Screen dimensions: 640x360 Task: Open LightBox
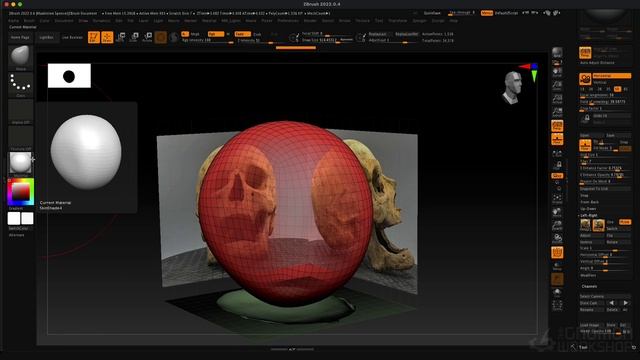click(x=46, y=38)
